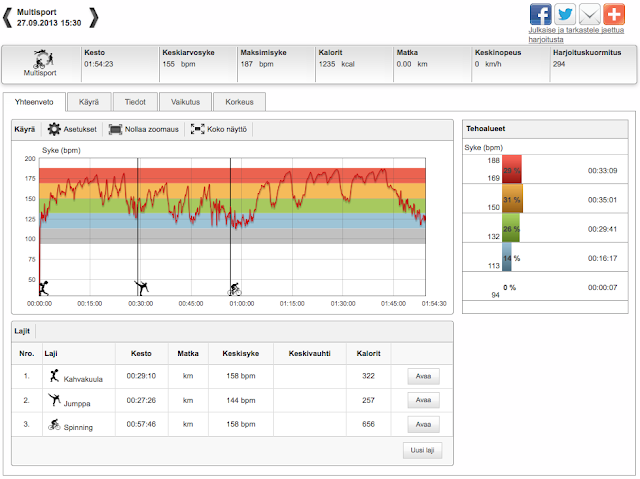Screen dimensions: 640x479
Task: Switch to Käyrä tab
Action: [89, 102]
